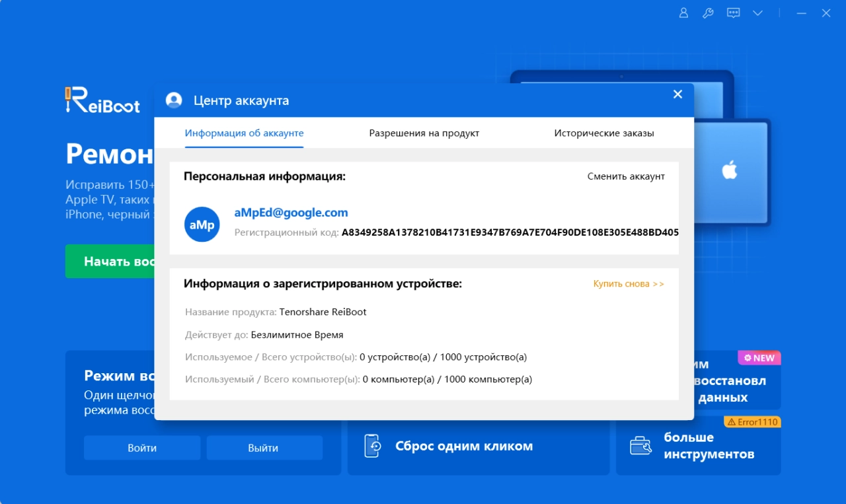Click the aMpEd@google.com email address

coord(291,213)
